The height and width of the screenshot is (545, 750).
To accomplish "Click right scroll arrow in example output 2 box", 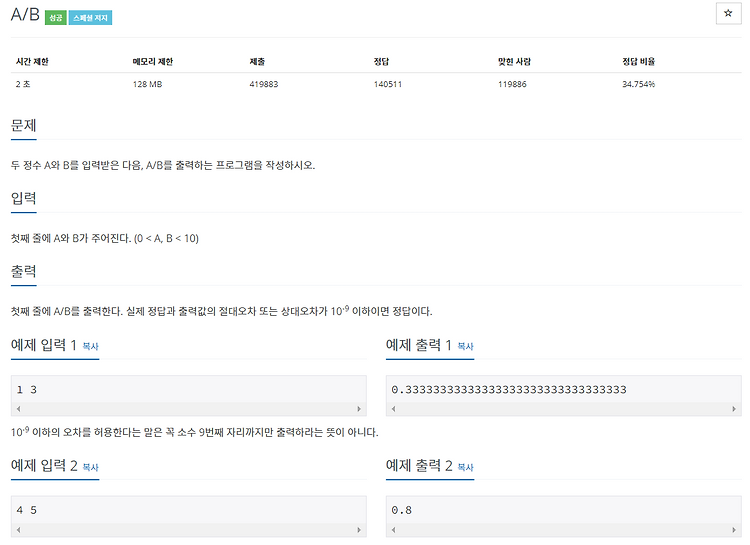I will 734,530.
